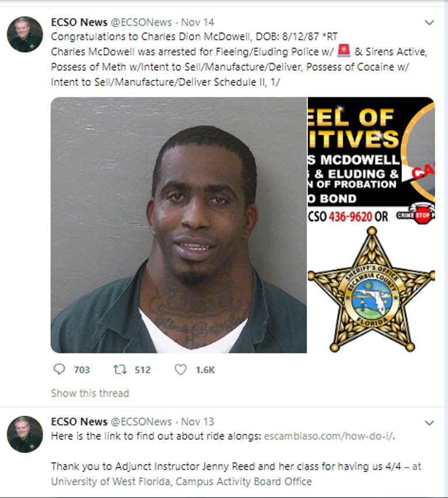The height and width of the screenshot is (498, 448).
Task: Open University of West Florida location link
Action: [181, 482]
